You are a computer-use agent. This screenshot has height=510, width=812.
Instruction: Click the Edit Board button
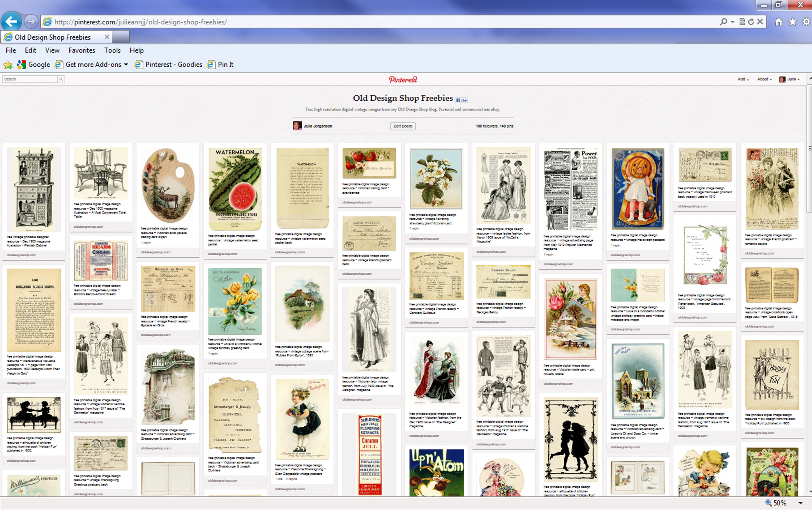coord(403,126)
